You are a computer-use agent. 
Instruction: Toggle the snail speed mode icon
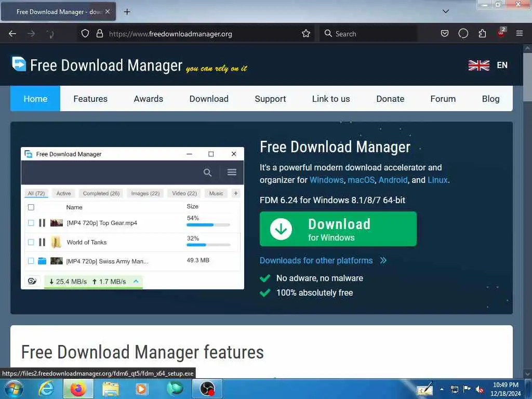(33, 281)
